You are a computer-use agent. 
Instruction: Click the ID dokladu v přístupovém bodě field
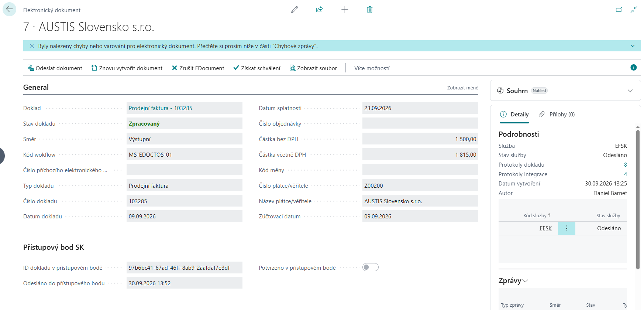[x=185, y=268]
